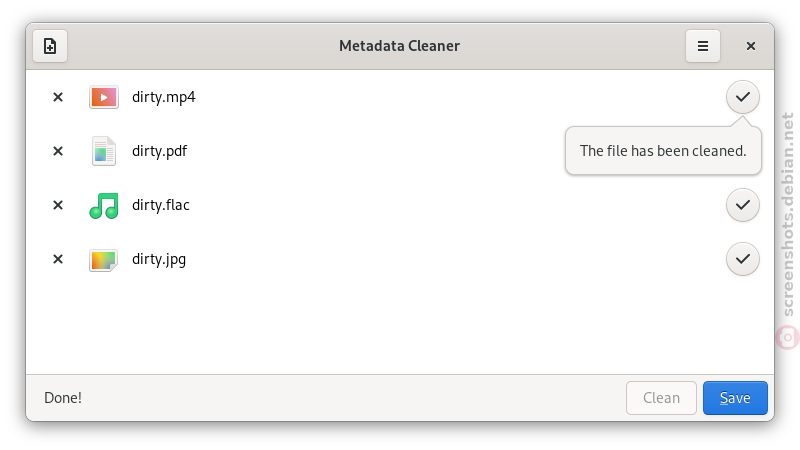The width and height of the screenshot is (800, 450).
Task: Click the 'The file has been cleaned.' popover
Action: click(663, 151)
